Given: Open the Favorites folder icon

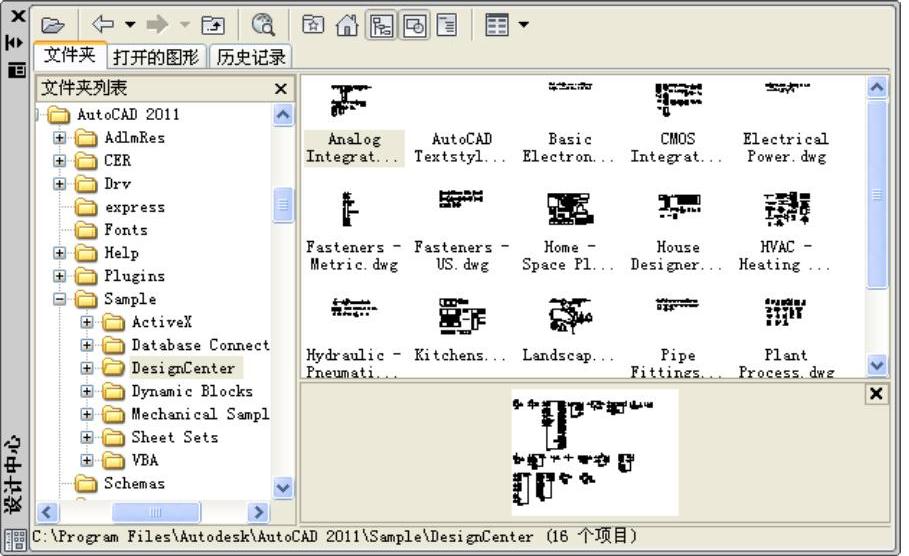Looking at the screenshot, I should click(x=313, y=24).
